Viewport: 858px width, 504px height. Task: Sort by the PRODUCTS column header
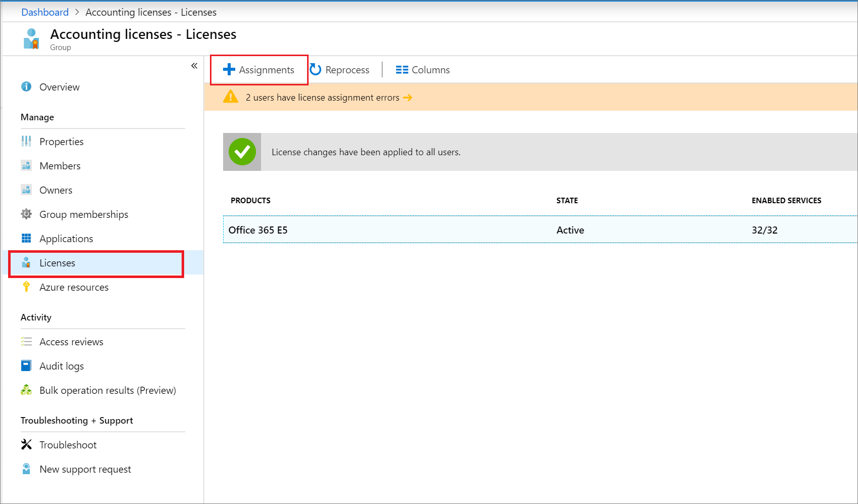[250, 201]
